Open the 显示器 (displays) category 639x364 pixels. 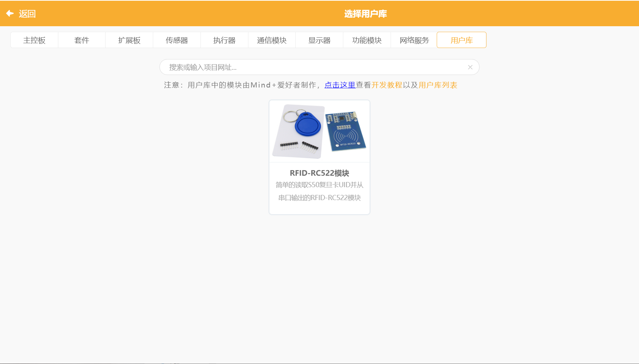pyautogui.click(x=319, y=40)
